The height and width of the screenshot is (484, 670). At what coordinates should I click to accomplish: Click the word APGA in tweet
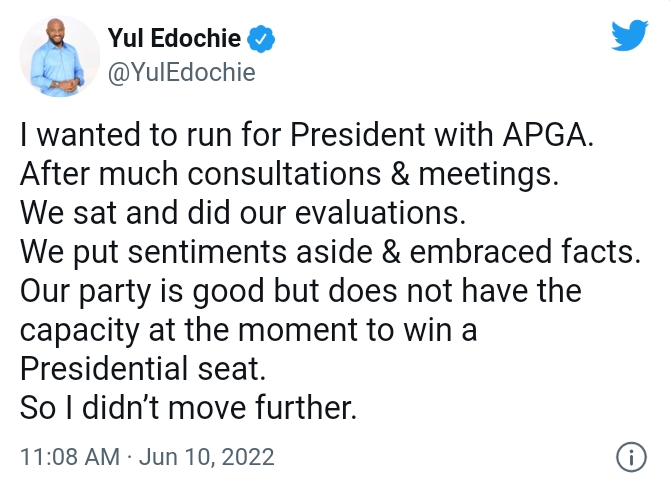click(x=548, y=135)
